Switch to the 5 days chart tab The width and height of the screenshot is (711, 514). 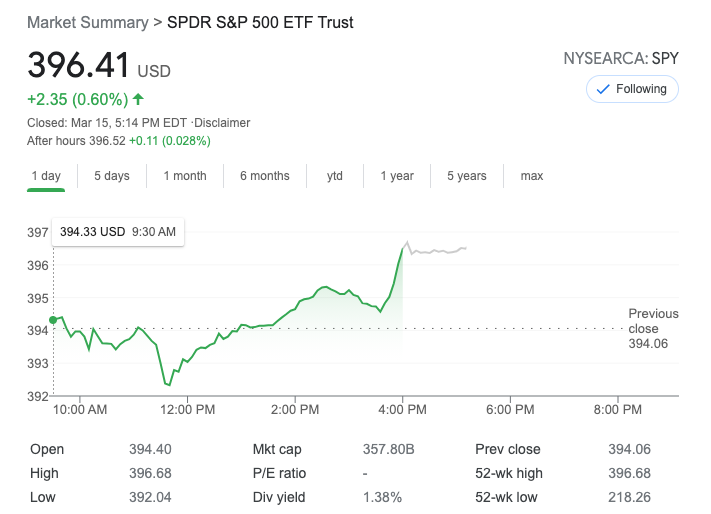point(112,176)
